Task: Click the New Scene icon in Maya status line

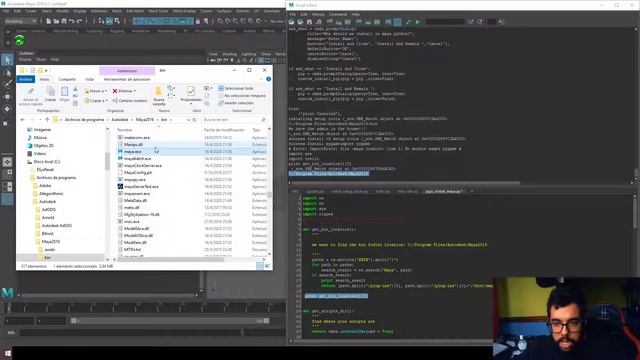Action: click(48, 21)
